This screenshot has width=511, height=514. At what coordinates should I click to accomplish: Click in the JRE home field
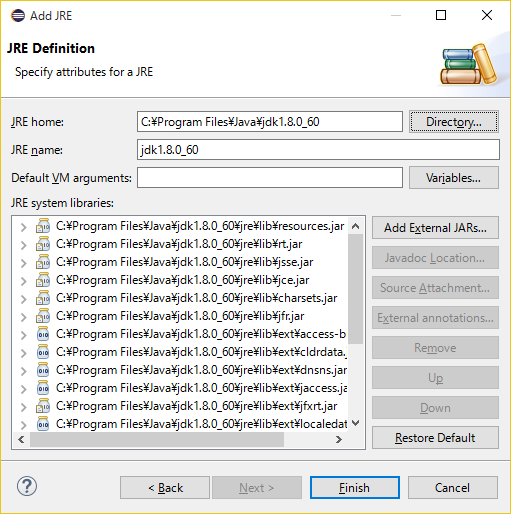[270, 122]
